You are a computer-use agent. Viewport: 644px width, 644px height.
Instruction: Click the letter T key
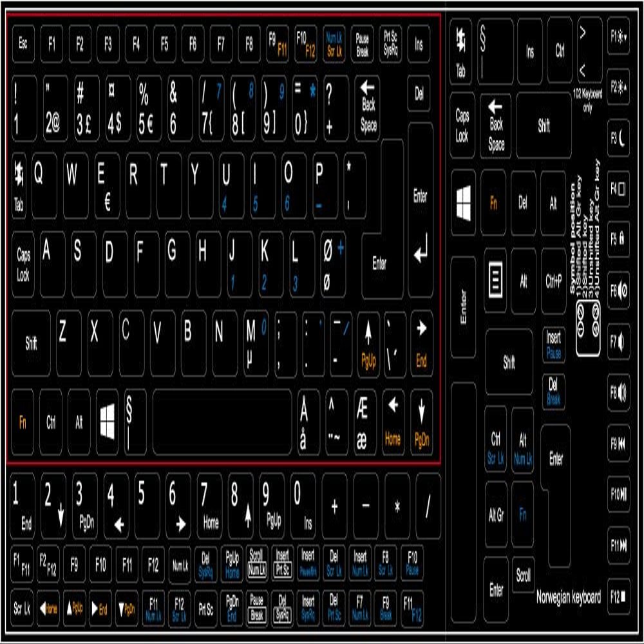169,185
